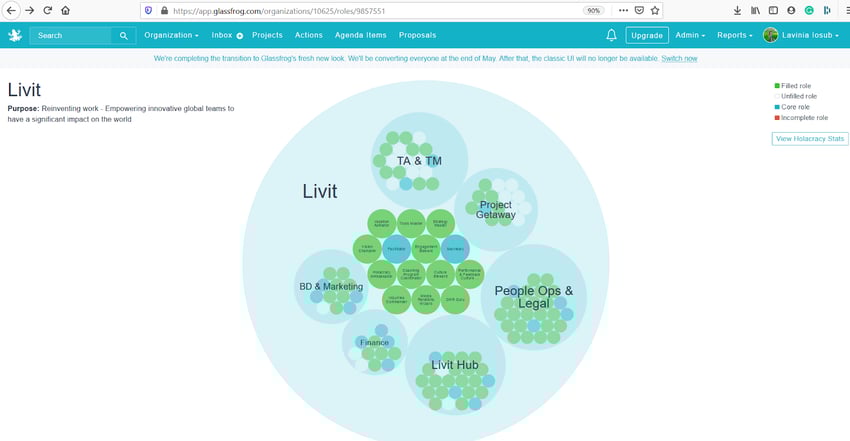Screen dimensions: 850x441
Task: Click the Unfilled role legend swatch
Action: click(x=777, y=96)
